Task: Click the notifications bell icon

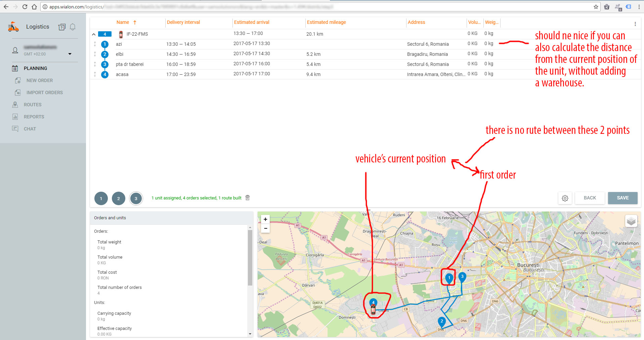Action: pyautogui.click(x=73, y=27)
